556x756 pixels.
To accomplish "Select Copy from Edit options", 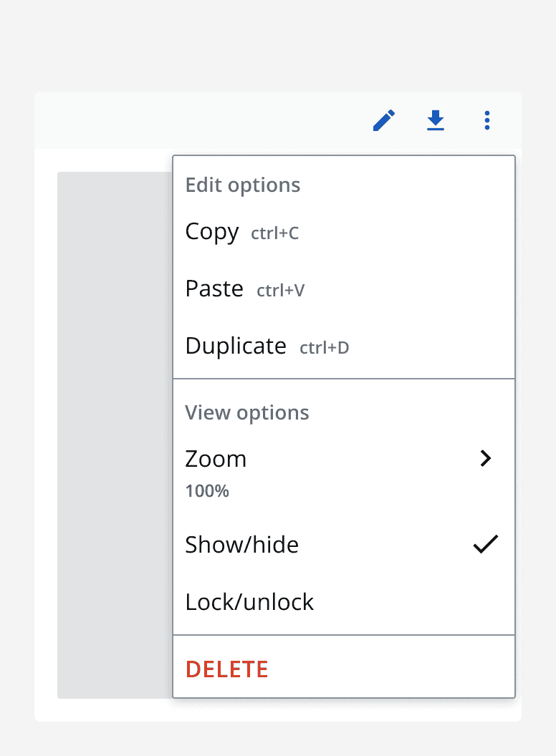I will (212, 231).
